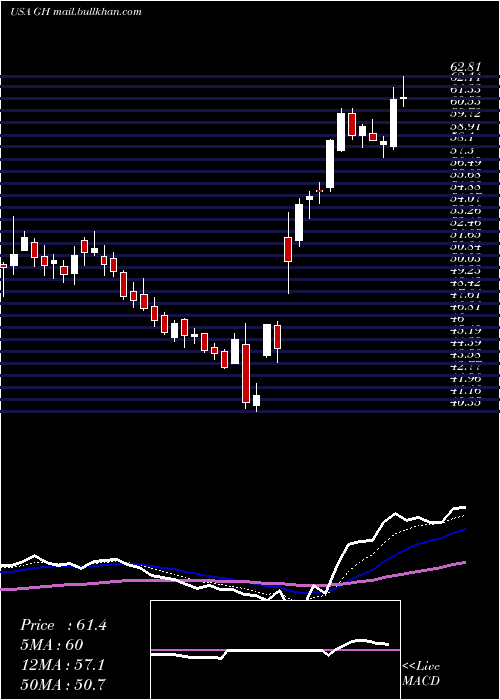Click the 41.16 price axis label

465,391
